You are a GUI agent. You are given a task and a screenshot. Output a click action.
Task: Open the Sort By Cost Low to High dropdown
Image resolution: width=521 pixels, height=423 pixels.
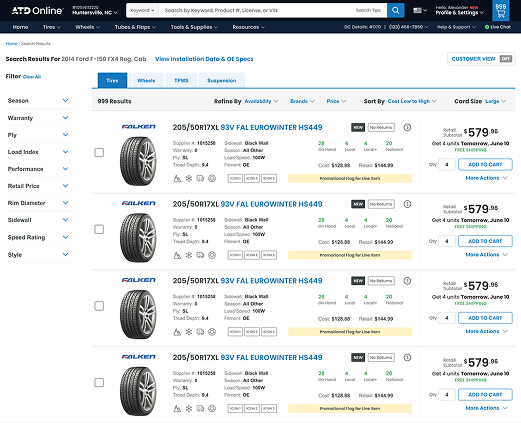coord(412,101)
